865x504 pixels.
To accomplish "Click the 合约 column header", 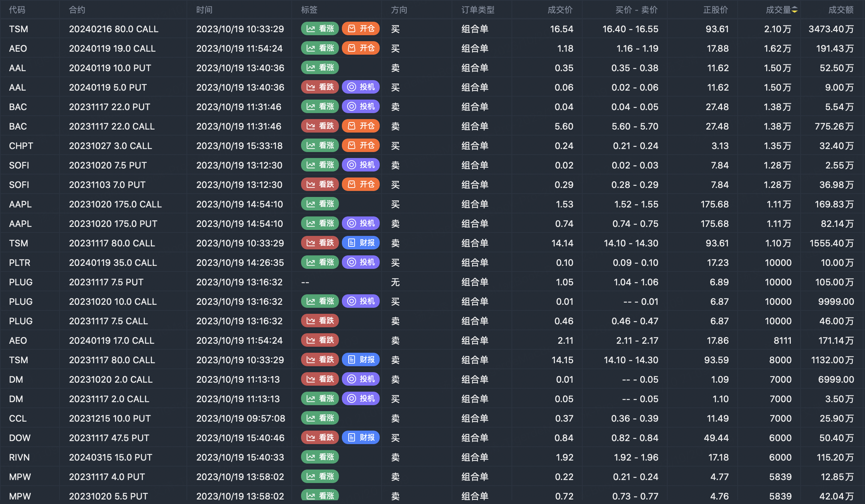I will [x=77, y=10].
